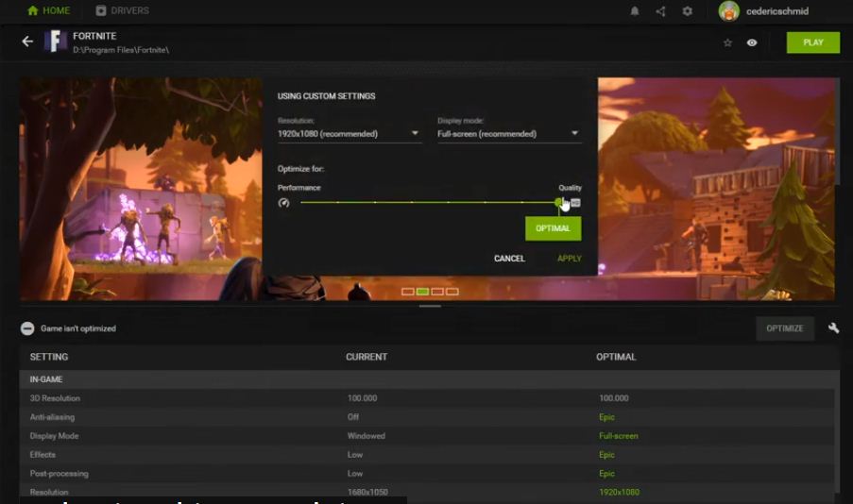The height and width of the screenshot is (504, 853).
Task: Select the 3D Resolution row
Action: (x=427, y=398)
